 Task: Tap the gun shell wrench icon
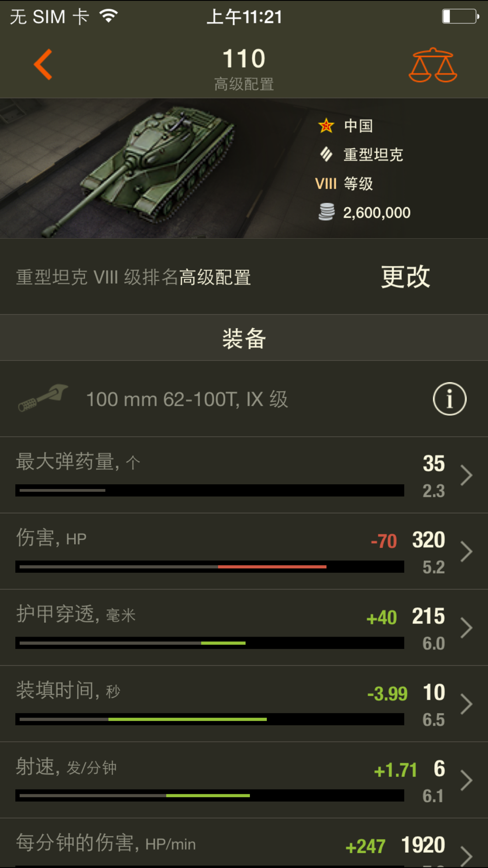point(42,398)
